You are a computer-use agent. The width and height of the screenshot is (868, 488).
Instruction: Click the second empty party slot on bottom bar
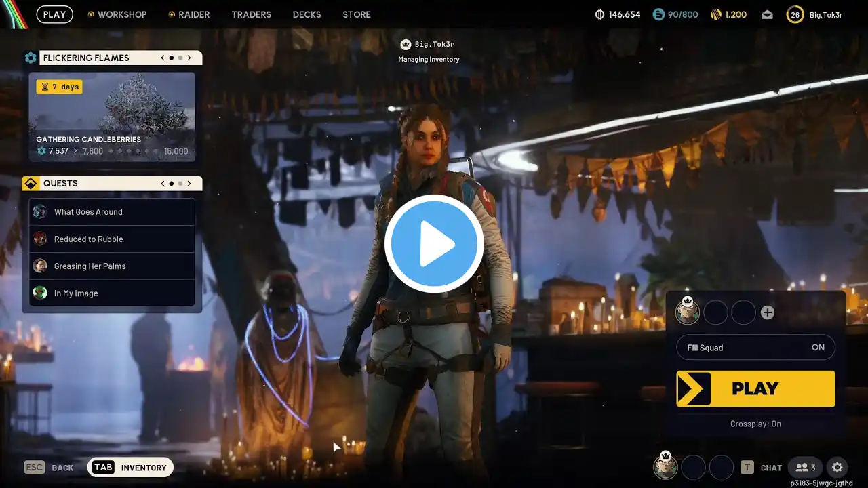coord(721,467)
